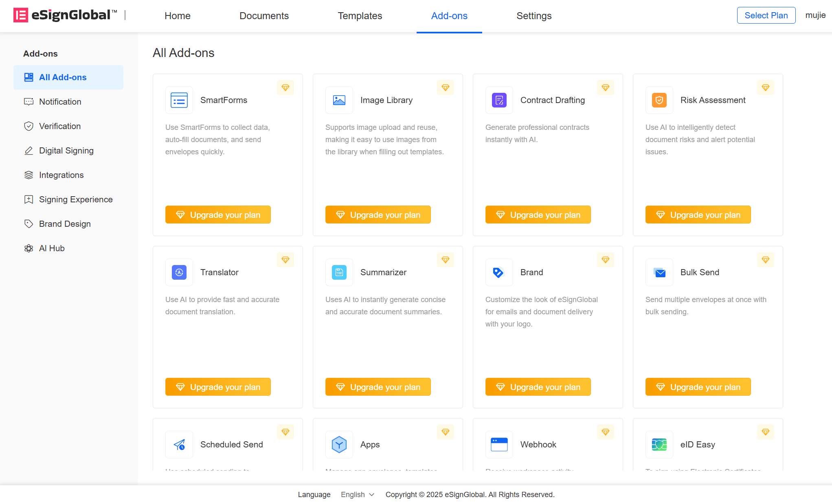Click the eID Easy card title
Screen dimensions: 832x504
pos(698,445)
